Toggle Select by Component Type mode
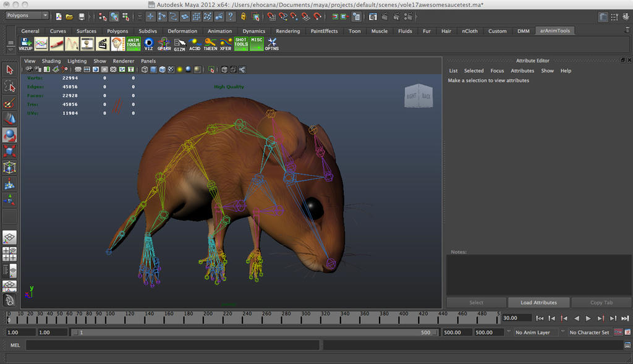Screen dimensions: 633x364 coord(126,17)
